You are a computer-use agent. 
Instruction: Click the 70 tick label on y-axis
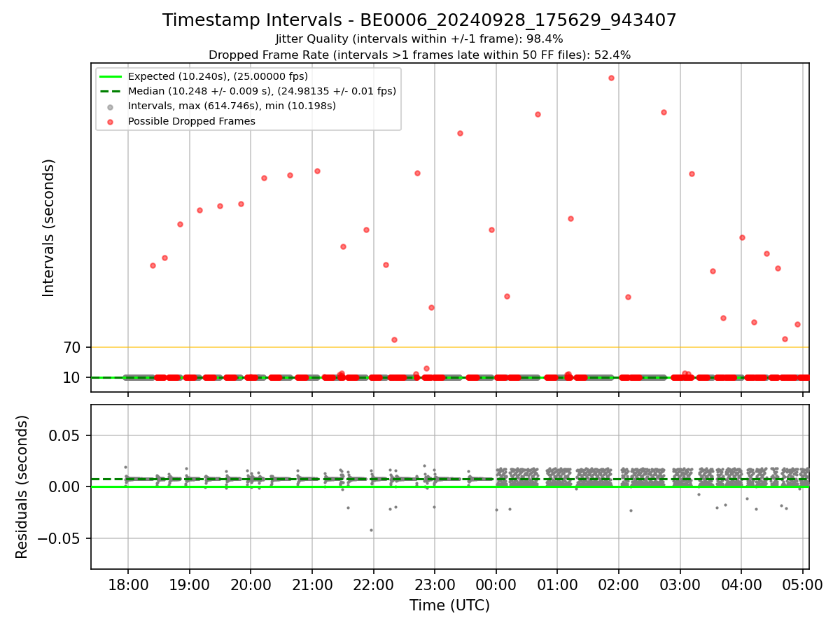(73, 347)
